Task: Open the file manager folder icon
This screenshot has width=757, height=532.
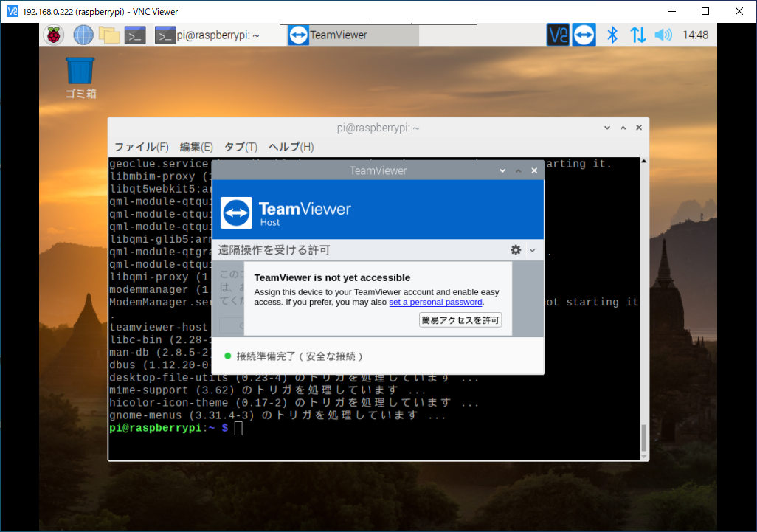Action: (x=109, y=35)
